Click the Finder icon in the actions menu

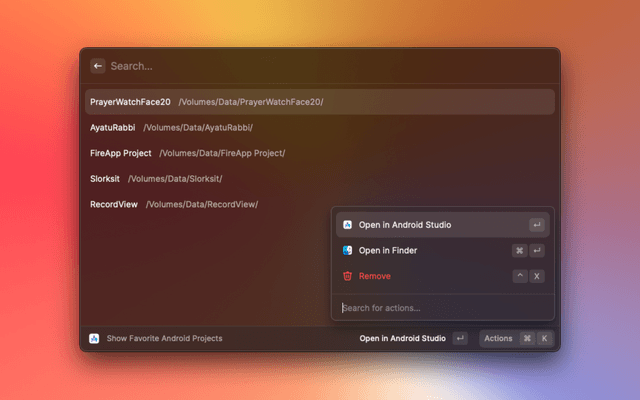[347, 250]
